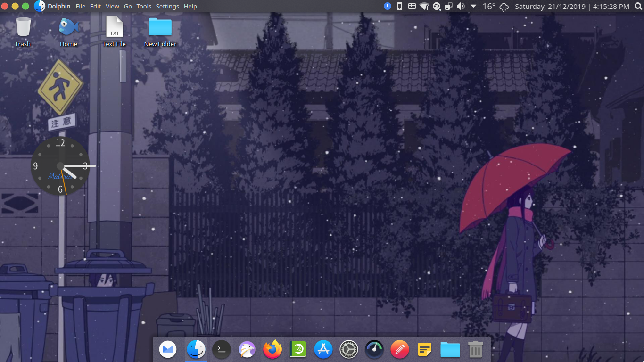This screenshot has width=644, height=362.
Task: Open the Help menu
Action: (x=190, y=6)
